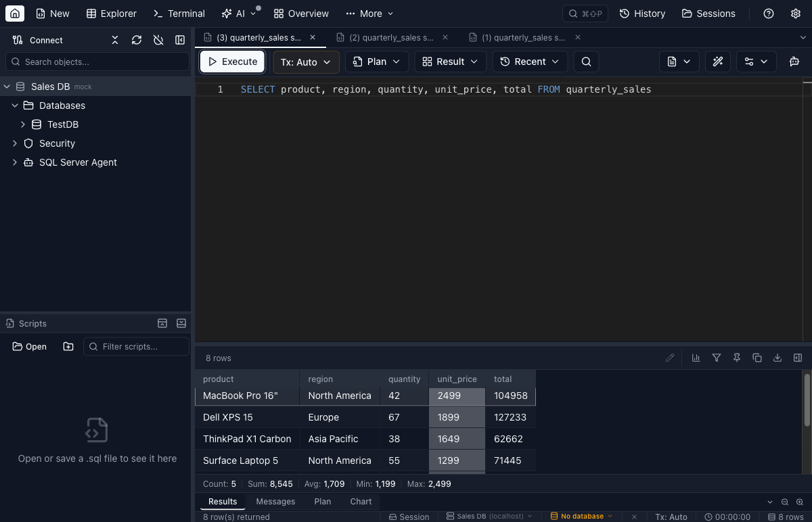Click the zoom in magnifier icon
This screenshot has width=812, height=522.
800,502
